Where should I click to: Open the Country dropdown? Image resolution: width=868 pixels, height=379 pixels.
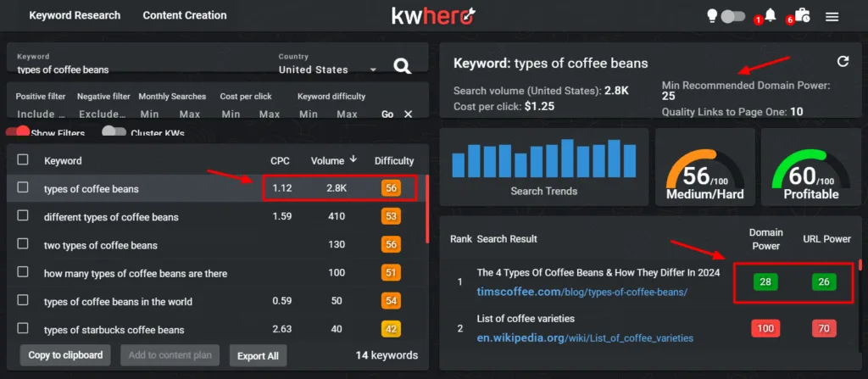[328, 70]
